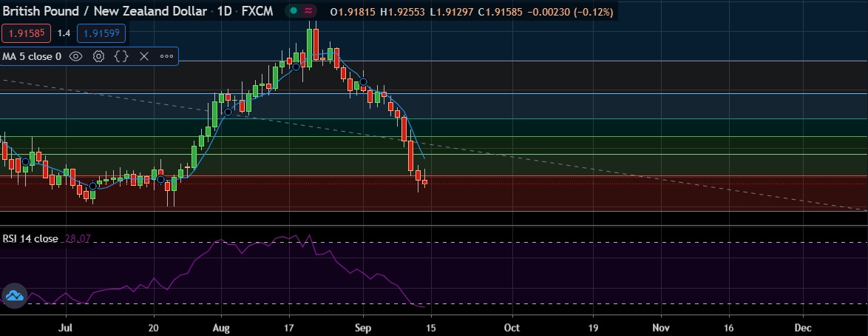Click the low value L1.91297

[x=452, y=12]
